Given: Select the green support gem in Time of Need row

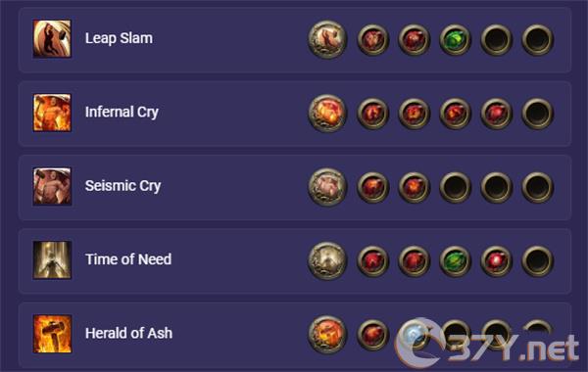Looking at the screenshot, I should click(x=455, y=261).
